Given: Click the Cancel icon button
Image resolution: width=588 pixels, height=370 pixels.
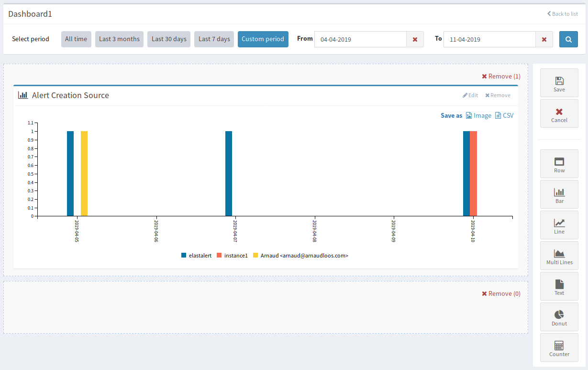Looking at the screenshot, I should [x=559, y=114].
